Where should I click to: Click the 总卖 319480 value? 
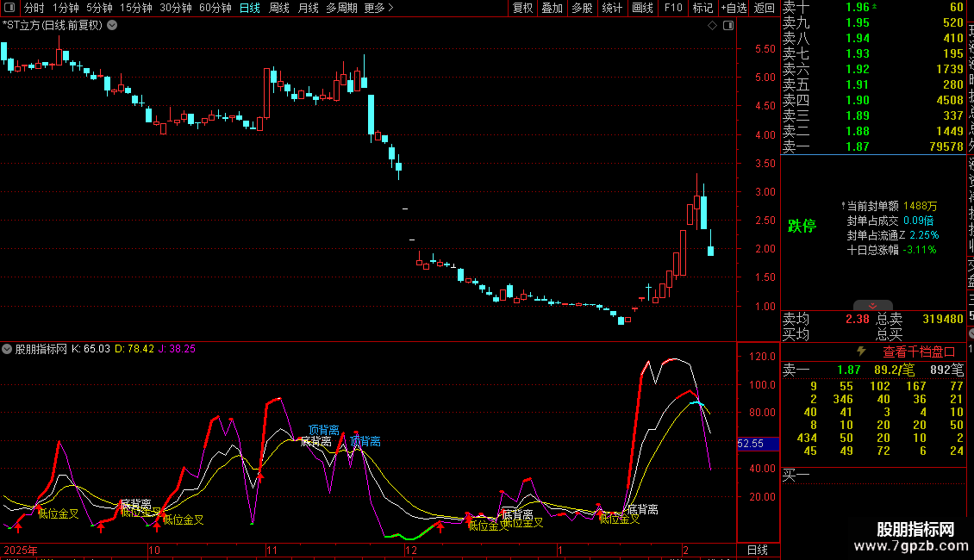point(942,319)
